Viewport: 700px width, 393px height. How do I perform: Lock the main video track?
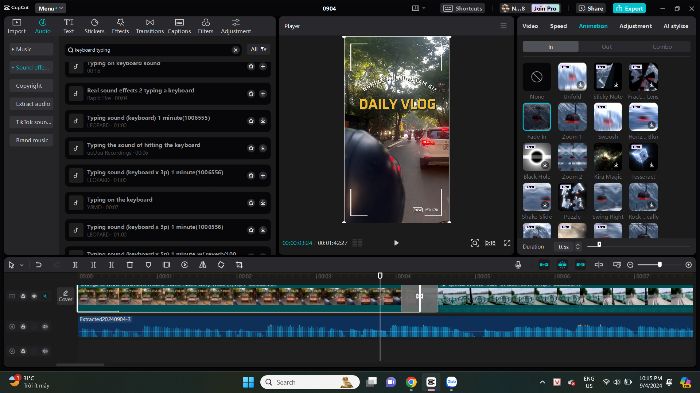(x=23, y=296)
